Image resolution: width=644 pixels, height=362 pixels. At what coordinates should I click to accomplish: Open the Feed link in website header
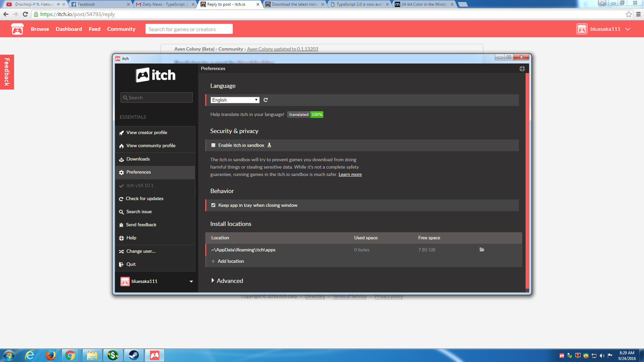(x=95, y=29)
